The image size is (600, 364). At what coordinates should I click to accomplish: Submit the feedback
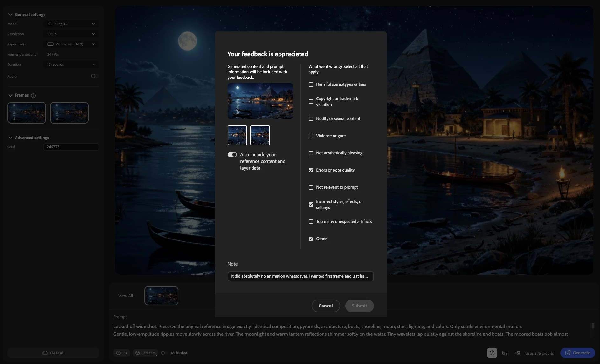(x=359, y=306)
